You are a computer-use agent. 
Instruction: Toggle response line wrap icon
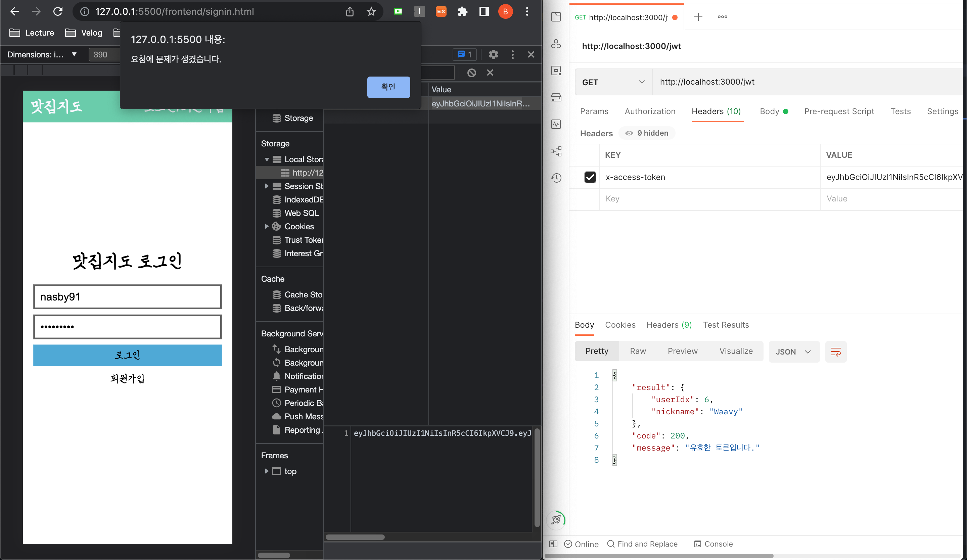click(835, 351)
